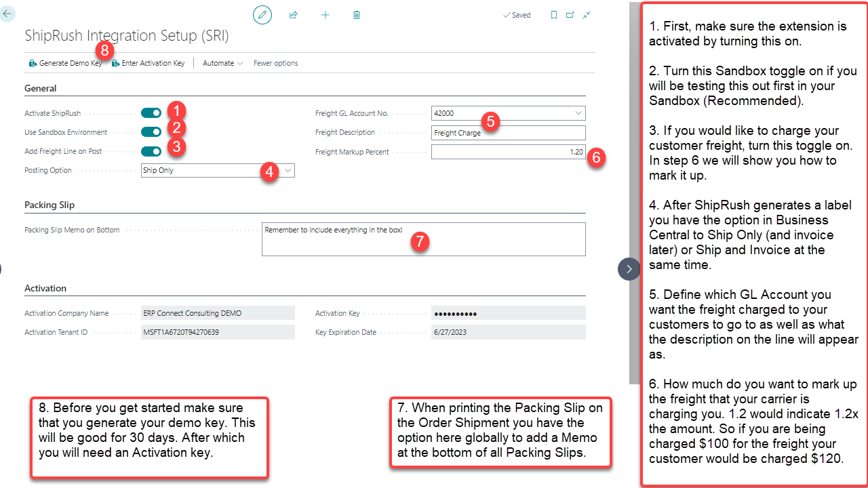Collapse the Packing Slip section header

50,205
